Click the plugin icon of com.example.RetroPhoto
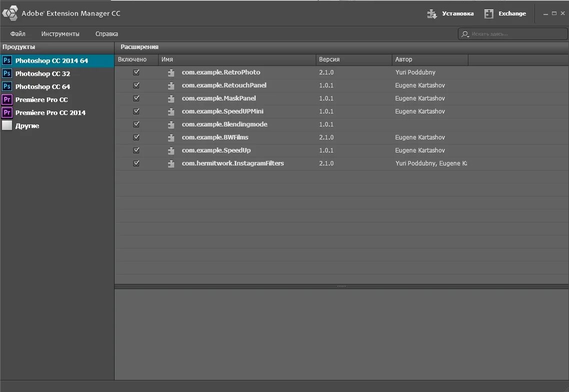The height and width of the screenshot is (392, 569). click(x=171, y=72)
